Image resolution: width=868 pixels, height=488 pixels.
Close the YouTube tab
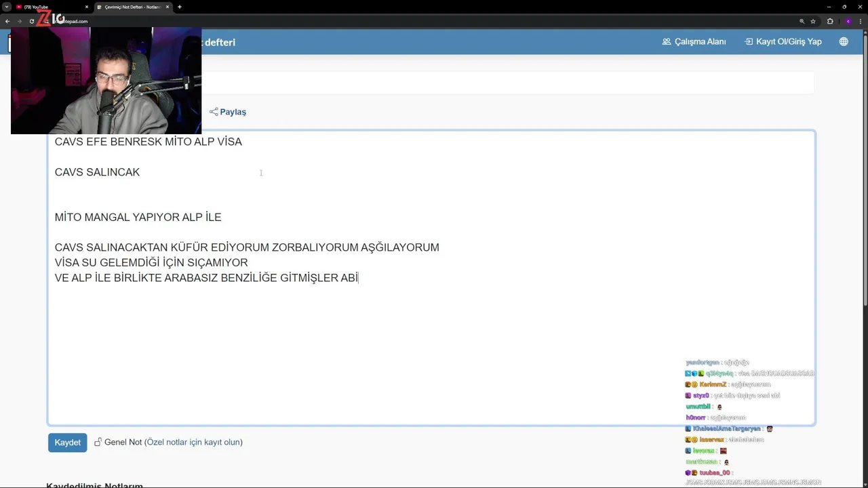87,7
